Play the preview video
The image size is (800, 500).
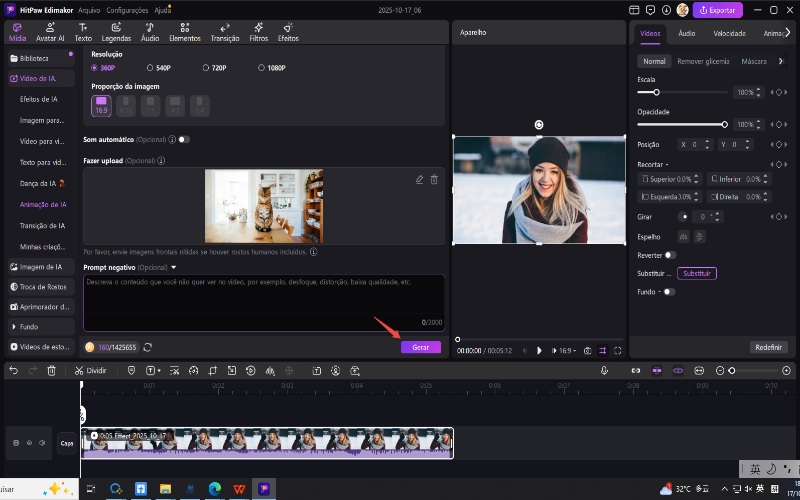pos(539,351)
